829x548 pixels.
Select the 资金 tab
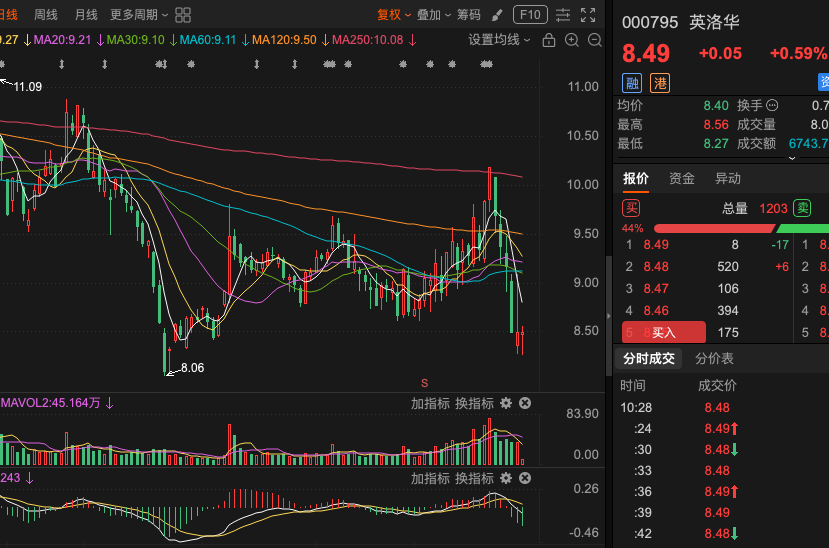[681, 179]
